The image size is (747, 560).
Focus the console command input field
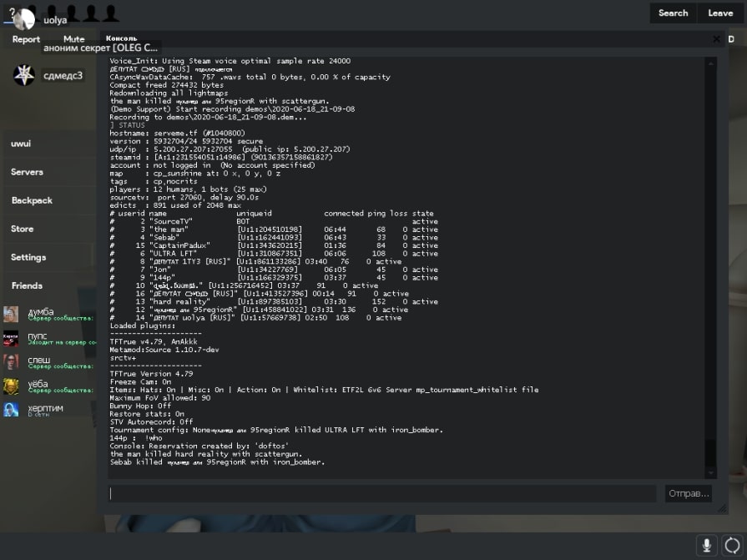pos(381,493)
